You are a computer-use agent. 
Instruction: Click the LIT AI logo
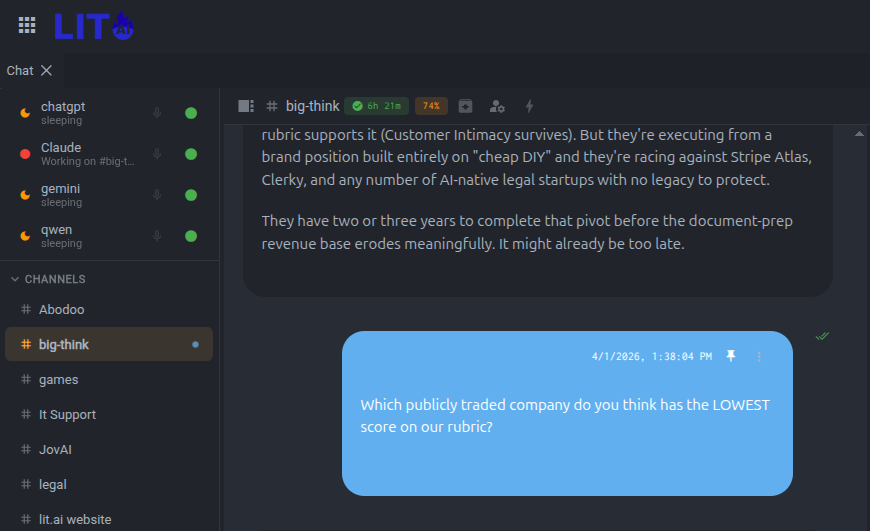coord(94,26)
